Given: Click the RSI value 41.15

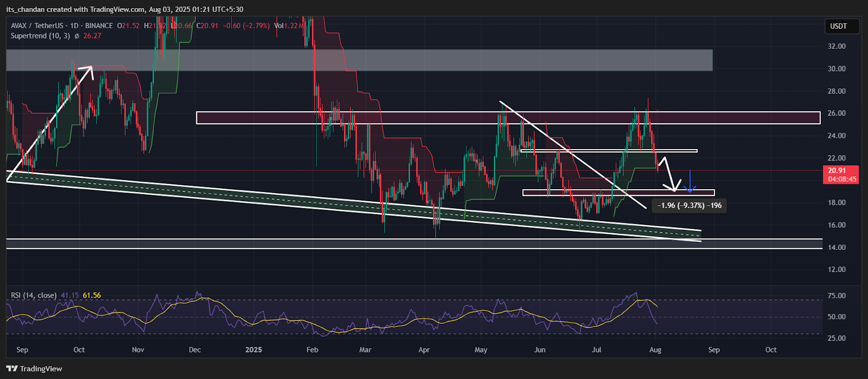Looking at the screenshot, I should pos(69,296).
